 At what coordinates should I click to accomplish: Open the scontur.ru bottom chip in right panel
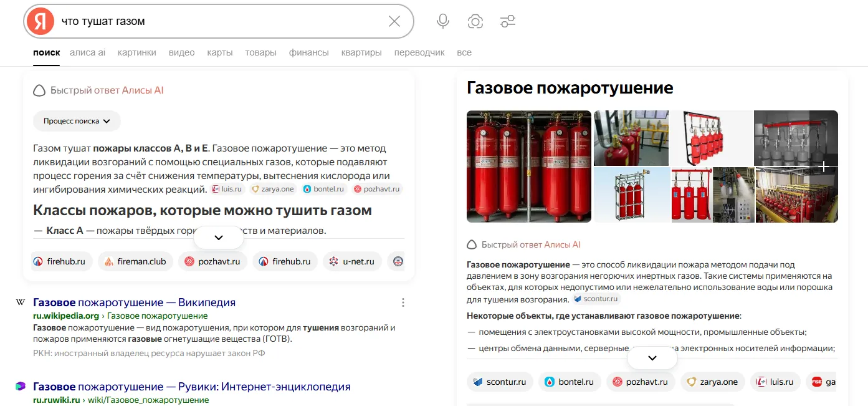pos(500,382)
